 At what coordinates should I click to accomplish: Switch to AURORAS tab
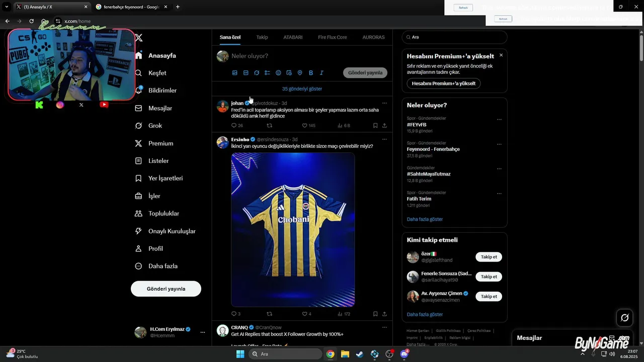pyautogui.click(x=373, y=37)
